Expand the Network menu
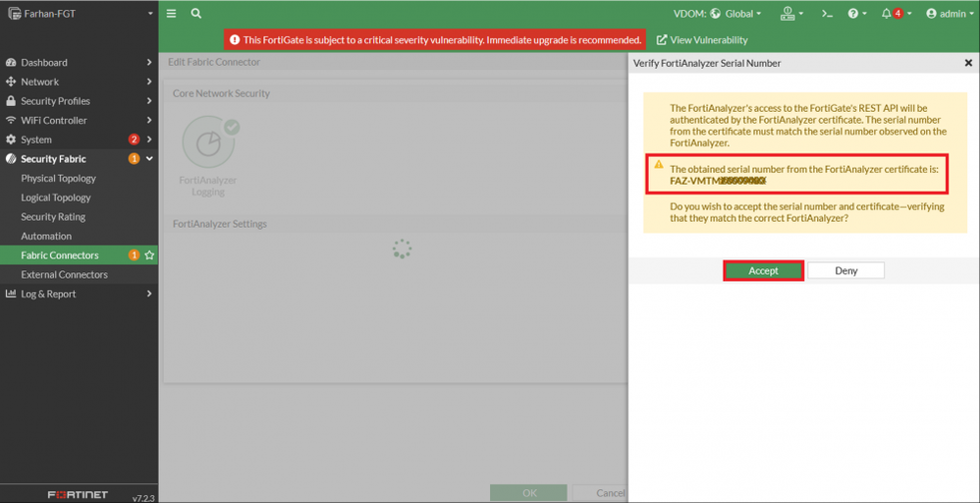980x503 pixels. click(79, 82)
